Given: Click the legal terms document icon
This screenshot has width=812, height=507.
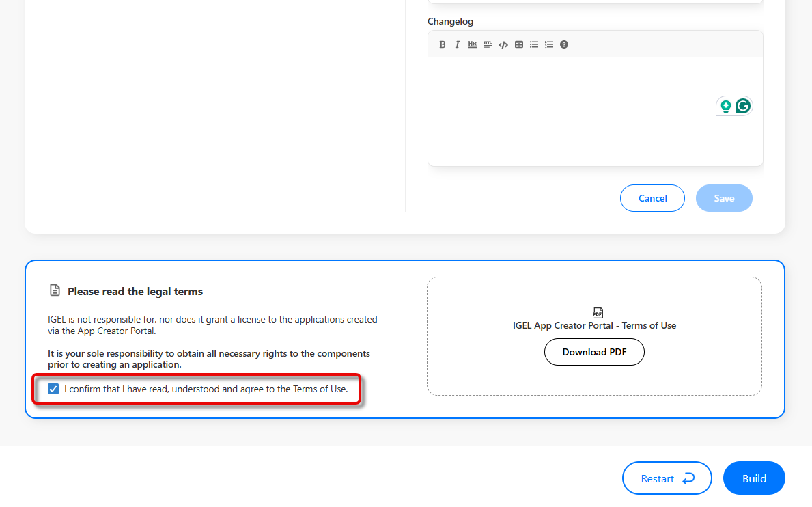Looking at the screenshot, I should click(55, 291).
